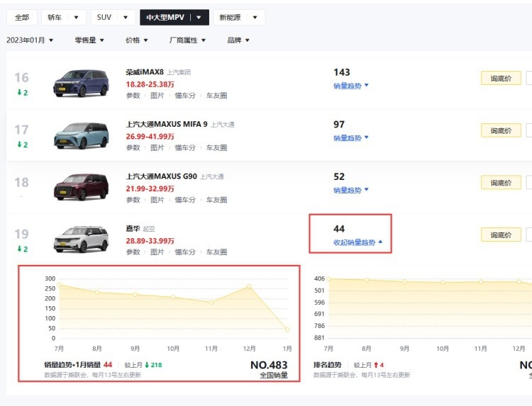
Task: Open 懂车分 for 嘉华
Action: [185, 252]
